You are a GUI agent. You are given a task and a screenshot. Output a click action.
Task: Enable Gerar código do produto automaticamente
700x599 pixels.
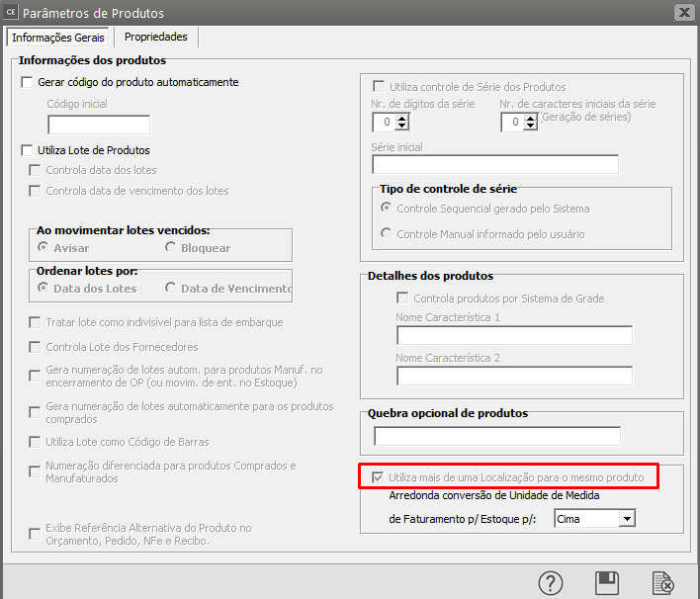click(28, 82)
